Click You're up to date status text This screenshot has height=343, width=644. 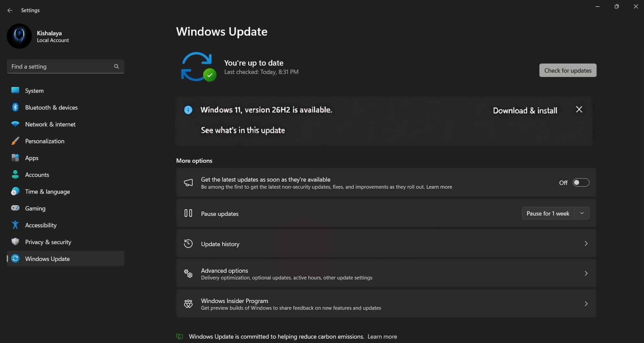254,63
